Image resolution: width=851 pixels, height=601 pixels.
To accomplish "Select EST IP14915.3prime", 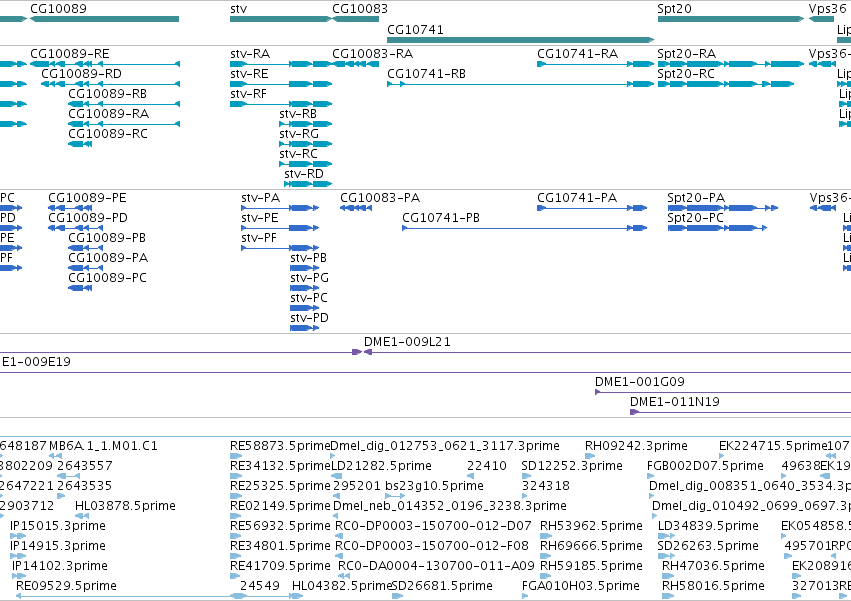I will (58, 547).
